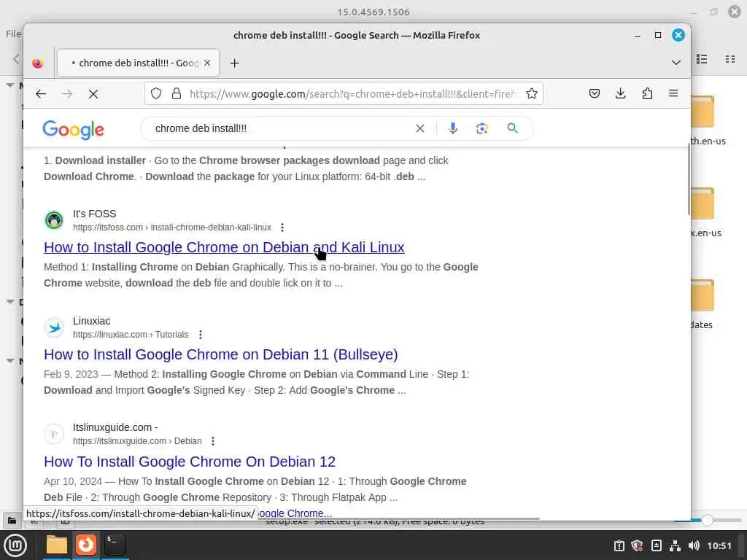This screenshot has height=560, width=747.
Task: Click the 10:51 clock in the panel
Action: click(719, 545)
